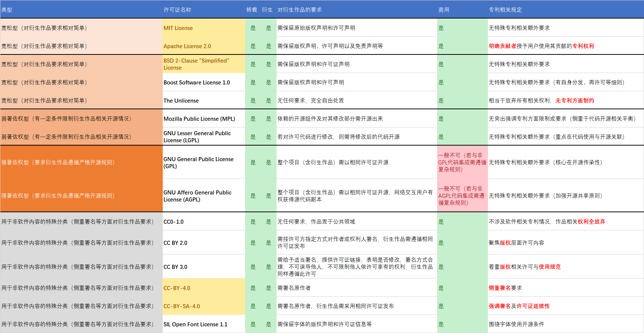
Task: Select 用于非软件内容的特殊分类 cell in SIL row
Action: 81,324
